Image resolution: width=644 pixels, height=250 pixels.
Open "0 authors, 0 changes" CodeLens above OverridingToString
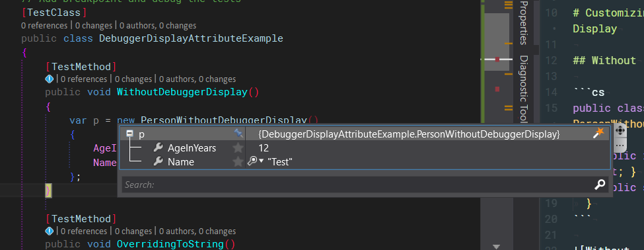coord(197,231)
